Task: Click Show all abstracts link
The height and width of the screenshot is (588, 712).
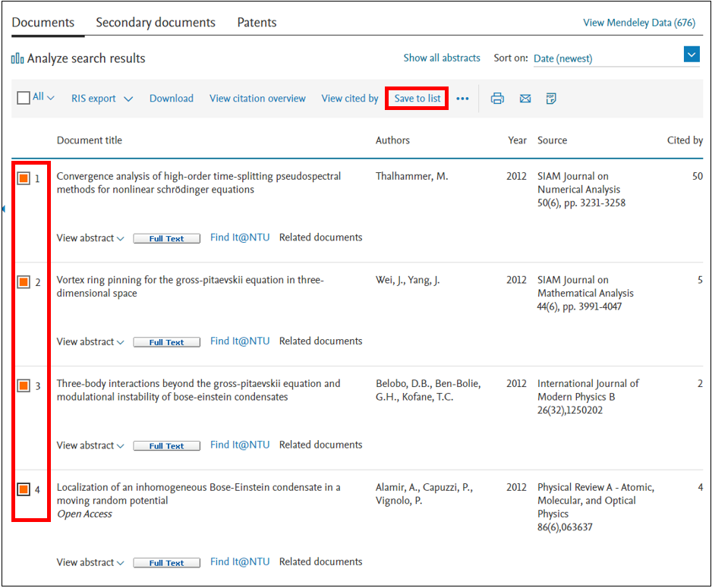Action: coord(442,58)
